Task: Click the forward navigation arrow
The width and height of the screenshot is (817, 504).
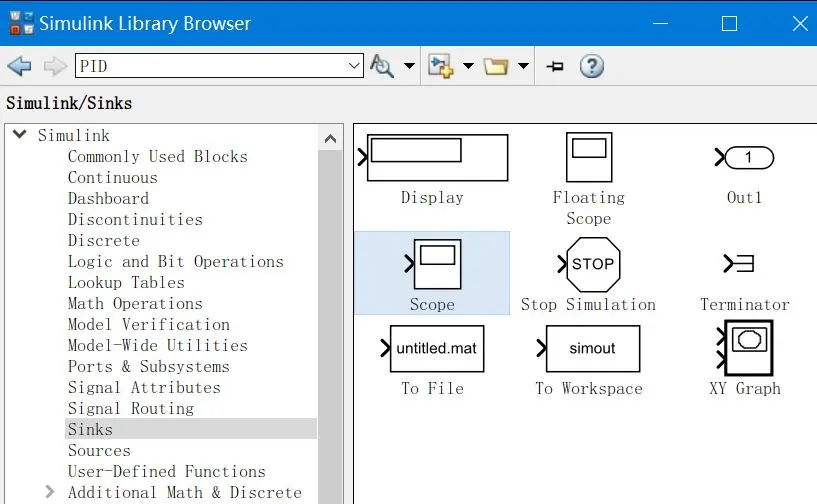Action: coord(55,66)
